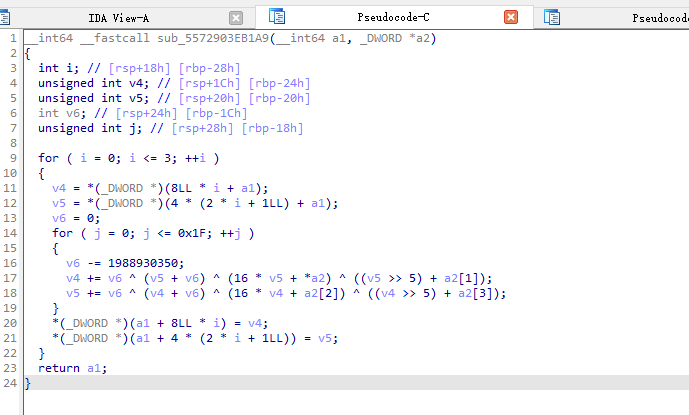689x415 pixels.
Task: Select 'unsigned int v5;' declaration
Action: pos(94,98)
